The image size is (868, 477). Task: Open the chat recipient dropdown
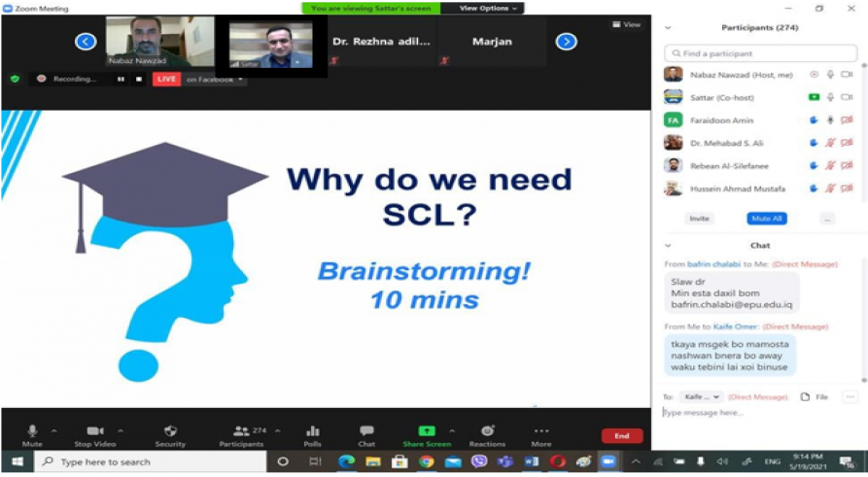click(700, 396)
